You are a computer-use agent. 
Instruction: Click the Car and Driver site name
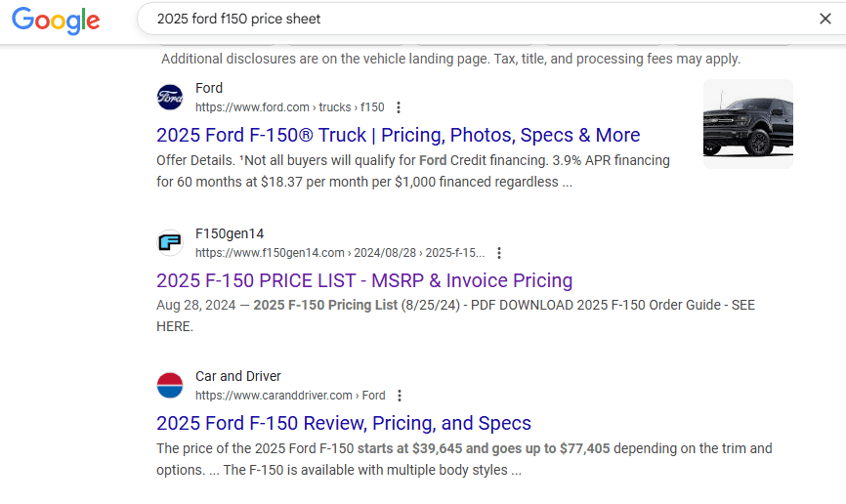pos(238,376)
